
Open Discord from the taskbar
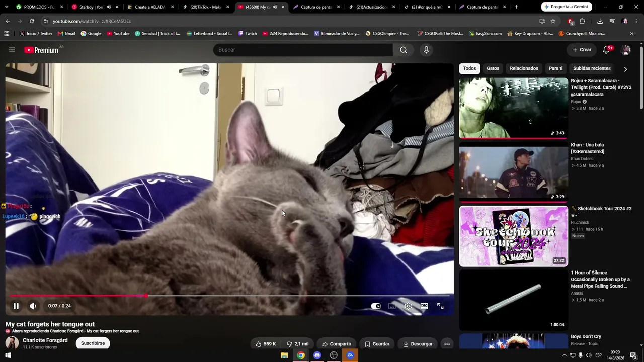(317, 355)
